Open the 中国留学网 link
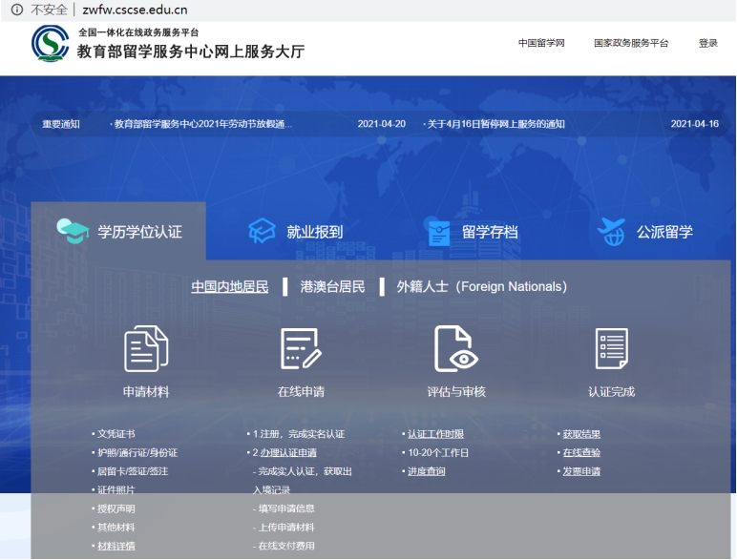 [541, 43]
